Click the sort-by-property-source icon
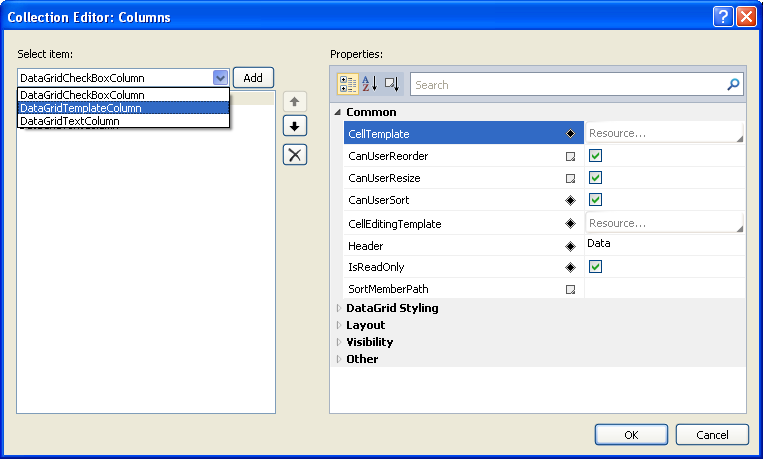 (x=391, y=85)
